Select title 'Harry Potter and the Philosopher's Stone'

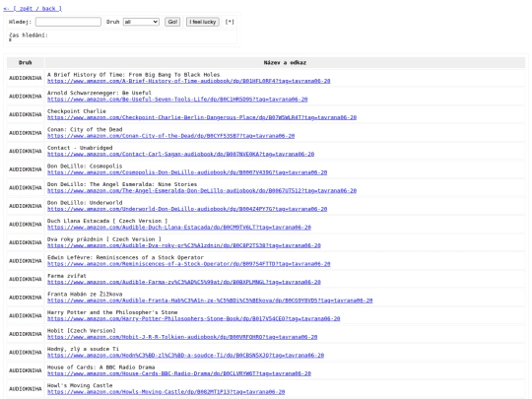(112, 313)
